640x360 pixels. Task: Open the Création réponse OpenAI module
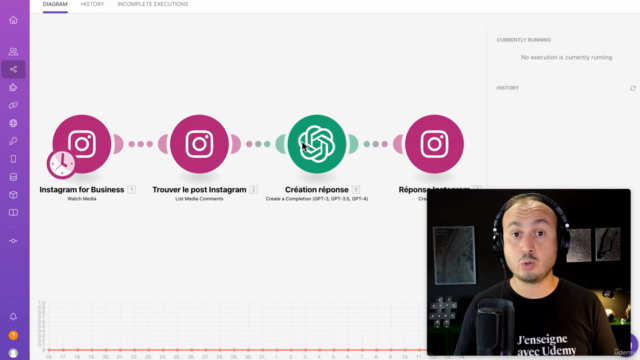click(317, 144)
